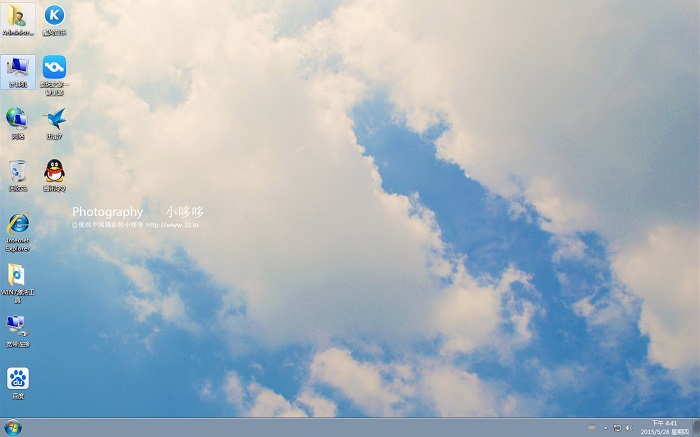Click the Show Desktop strip at the taskbar end
Image resolution: width=700 pixels, height=437 pixels.
click(x=696, y=428)
